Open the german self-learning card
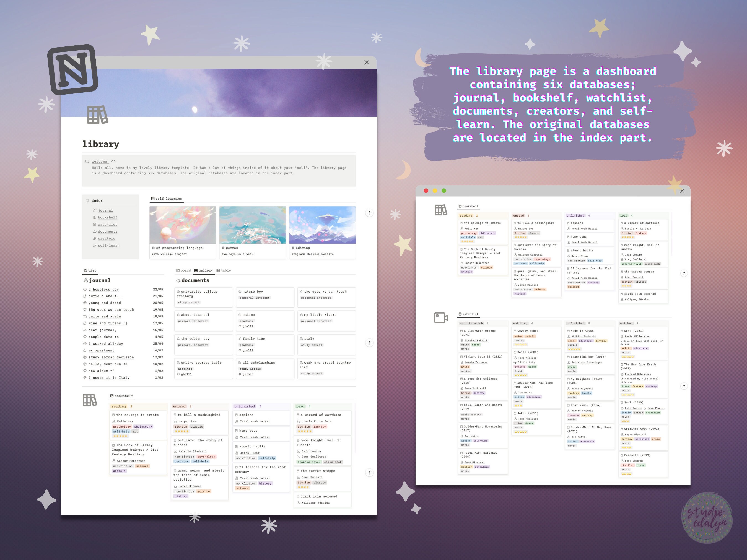The height and width of the screenshot is (560, 747). [x=253, y=233]
